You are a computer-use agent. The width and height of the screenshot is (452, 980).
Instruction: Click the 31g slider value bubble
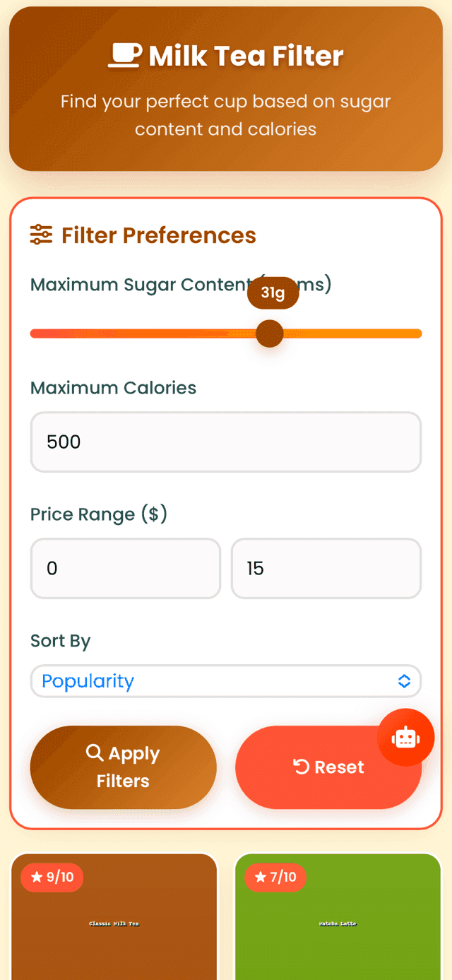(273, 293)
